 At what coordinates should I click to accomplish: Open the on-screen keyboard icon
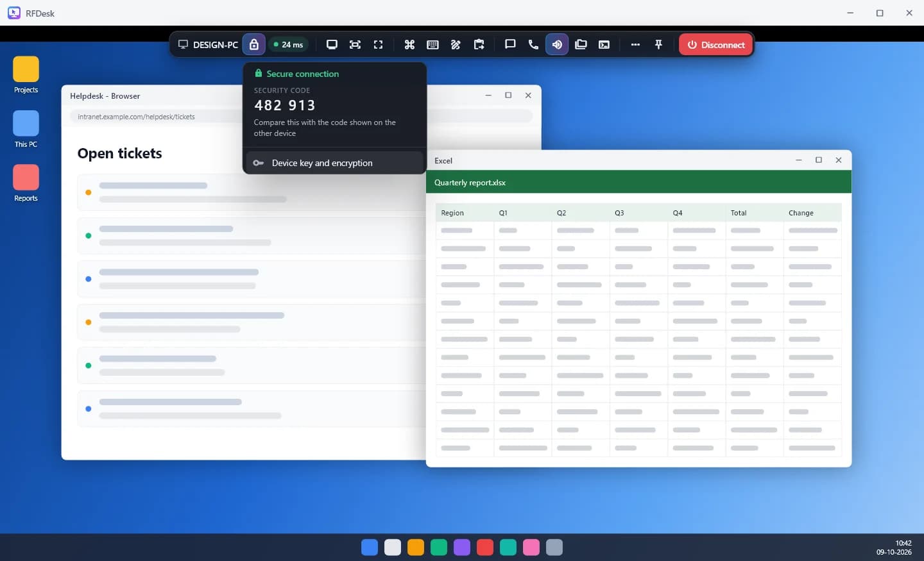coord(432,45)
